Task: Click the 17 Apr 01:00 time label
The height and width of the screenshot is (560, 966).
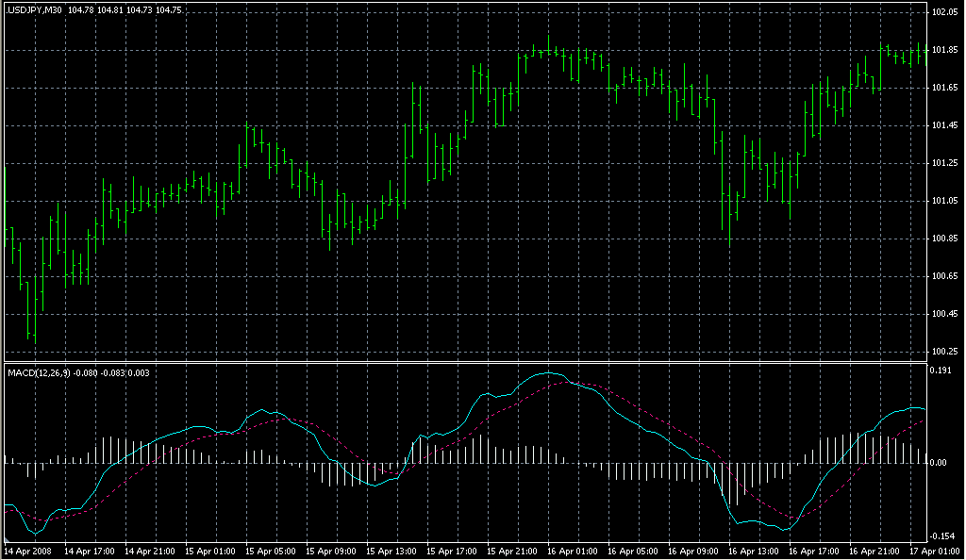Action: point(932,550)
